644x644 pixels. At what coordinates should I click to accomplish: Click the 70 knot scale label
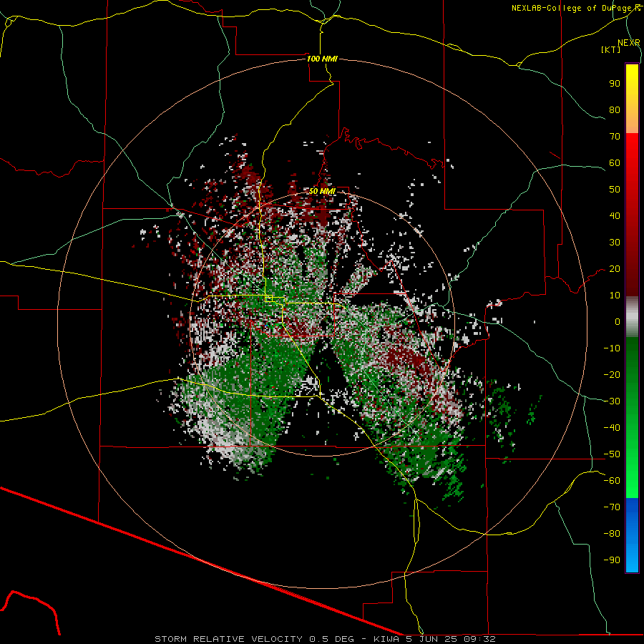[x=615, y=137]
